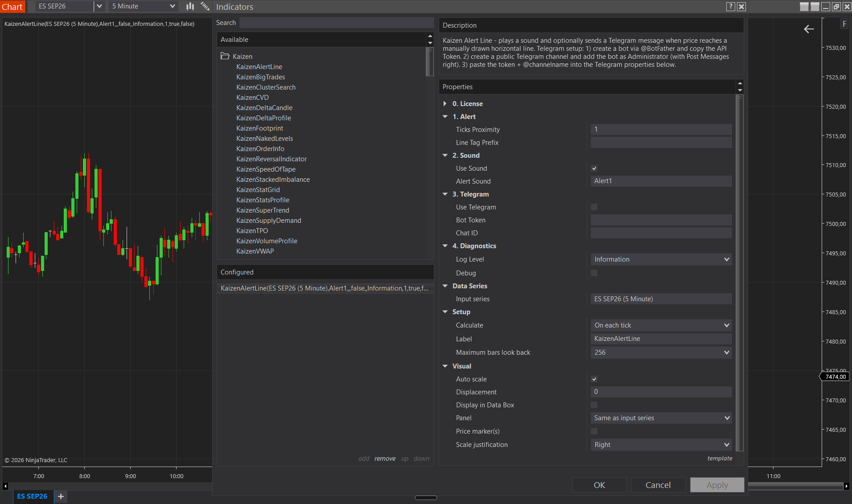Click the Cancel button

click(x=658, y=485)
